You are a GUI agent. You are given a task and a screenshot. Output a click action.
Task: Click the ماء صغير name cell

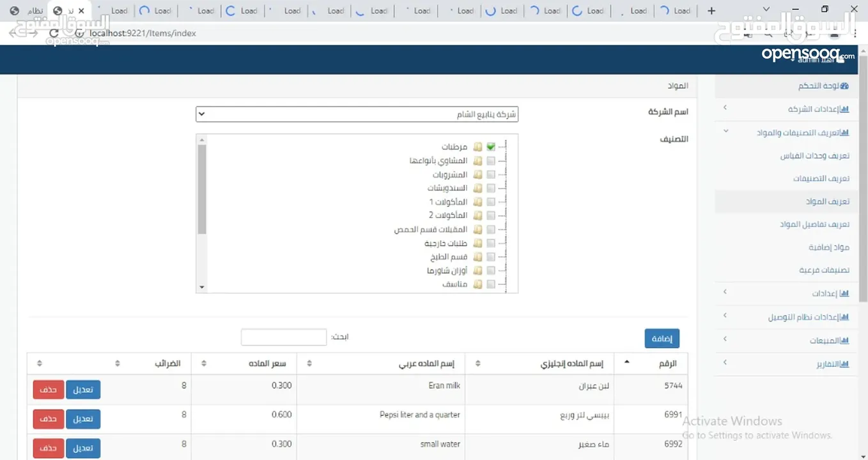(x=539, y=448)
